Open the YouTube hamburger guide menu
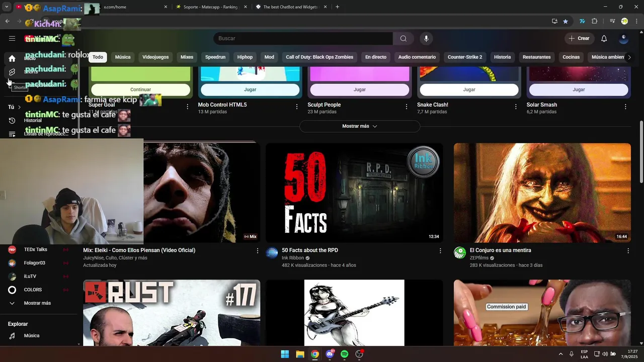The height and width of the screenshot is (362, 644). (12, 38)
